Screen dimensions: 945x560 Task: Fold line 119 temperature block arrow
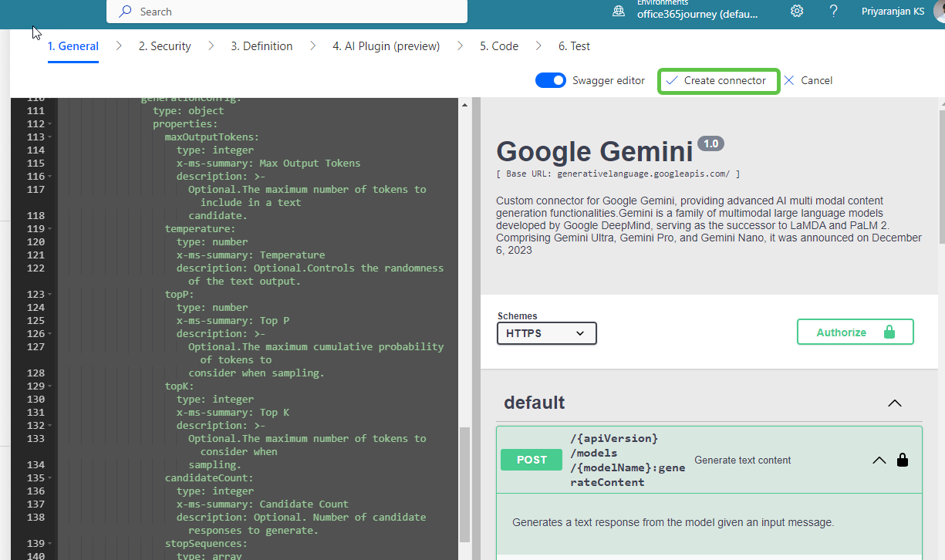click(50, 229)
